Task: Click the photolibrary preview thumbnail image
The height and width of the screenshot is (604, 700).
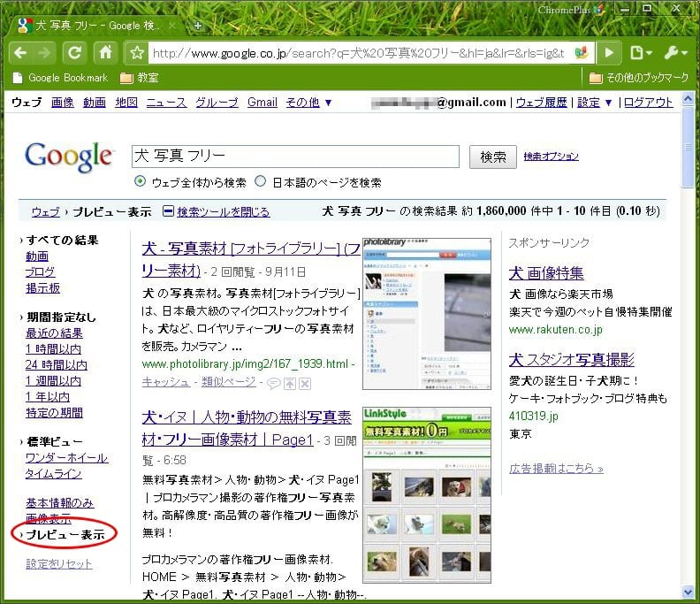Action: [x=427, y=313]
